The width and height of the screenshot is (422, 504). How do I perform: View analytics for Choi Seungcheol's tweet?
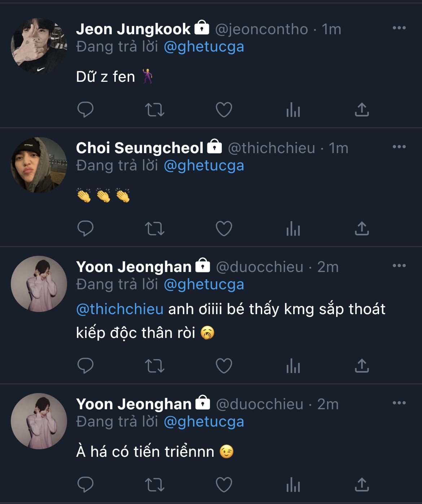coord(293,229)
